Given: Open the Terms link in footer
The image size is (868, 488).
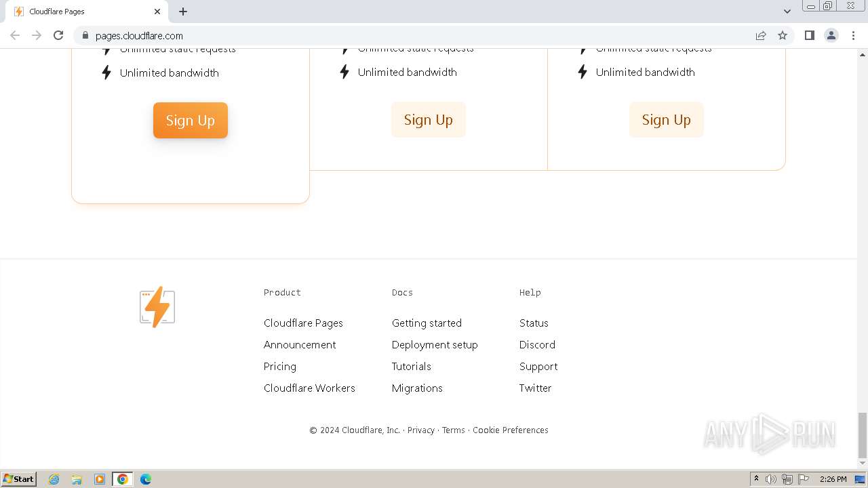Looking at the screenshot, I should (454, 430).
